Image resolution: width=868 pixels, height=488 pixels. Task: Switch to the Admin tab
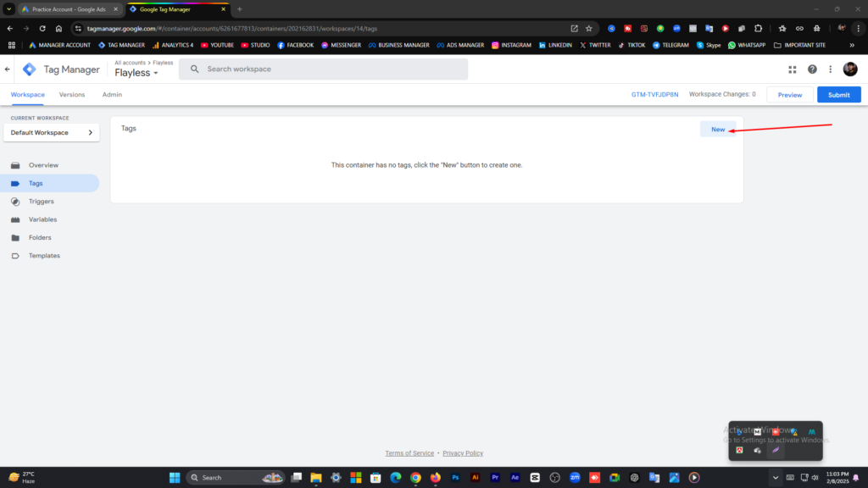(112, 95)
